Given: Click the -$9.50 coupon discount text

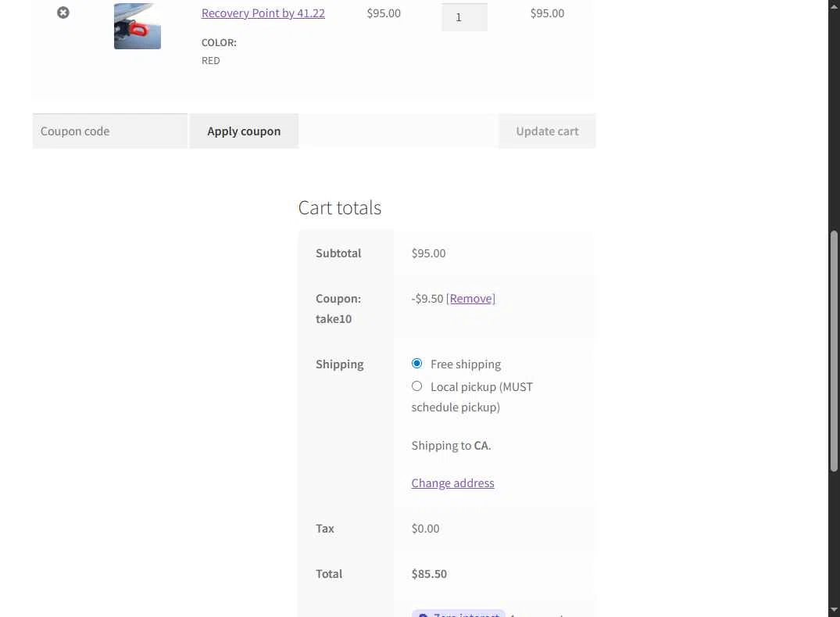Looking at the screenshot, I should [427, 299].
